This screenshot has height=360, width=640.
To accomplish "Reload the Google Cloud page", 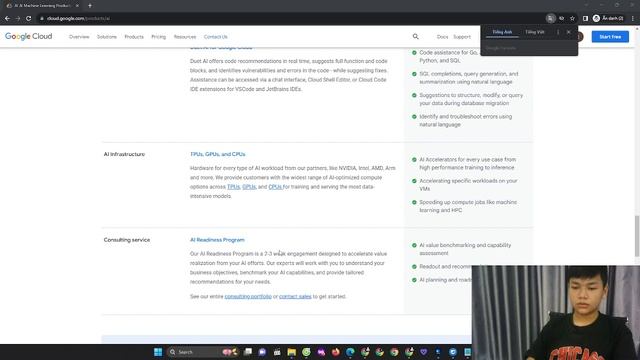I will click(29, 18).
